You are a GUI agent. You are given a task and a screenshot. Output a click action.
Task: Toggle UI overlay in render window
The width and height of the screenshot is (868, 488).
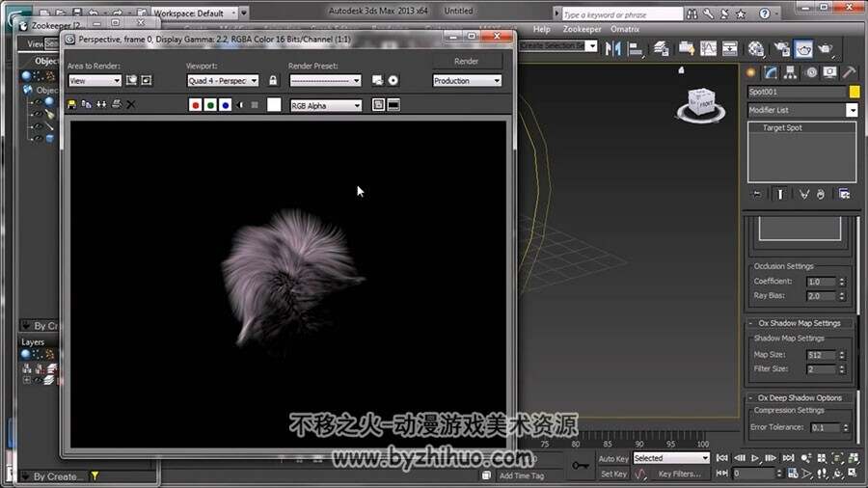coord(378,105)
